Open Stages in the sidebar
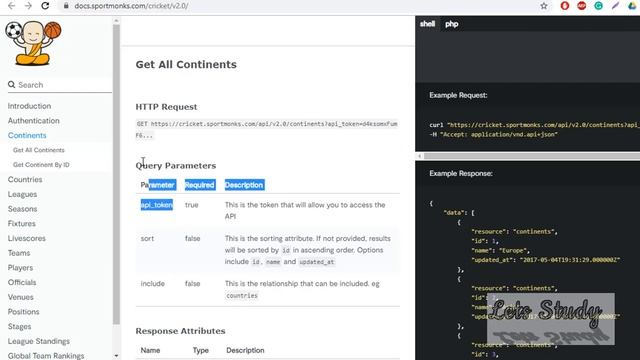This screenshot has width=640, height=360. (20, 326)
